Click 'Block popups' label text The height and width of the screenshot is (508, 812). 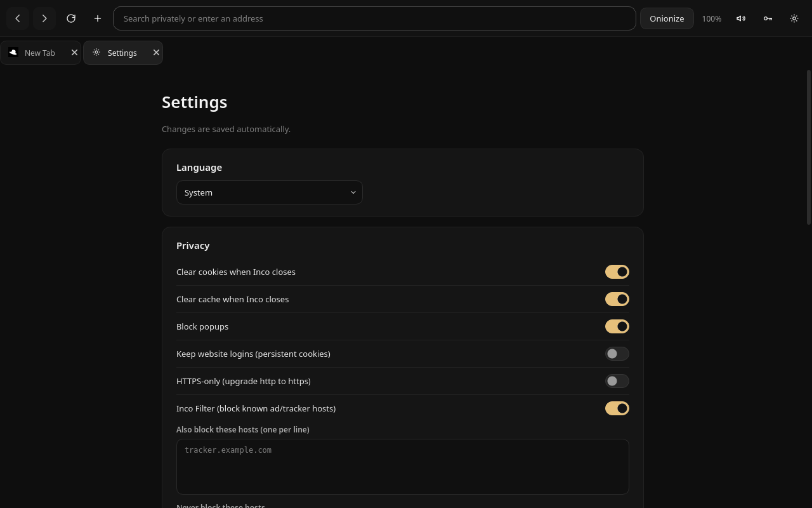(x=202, y=326)
